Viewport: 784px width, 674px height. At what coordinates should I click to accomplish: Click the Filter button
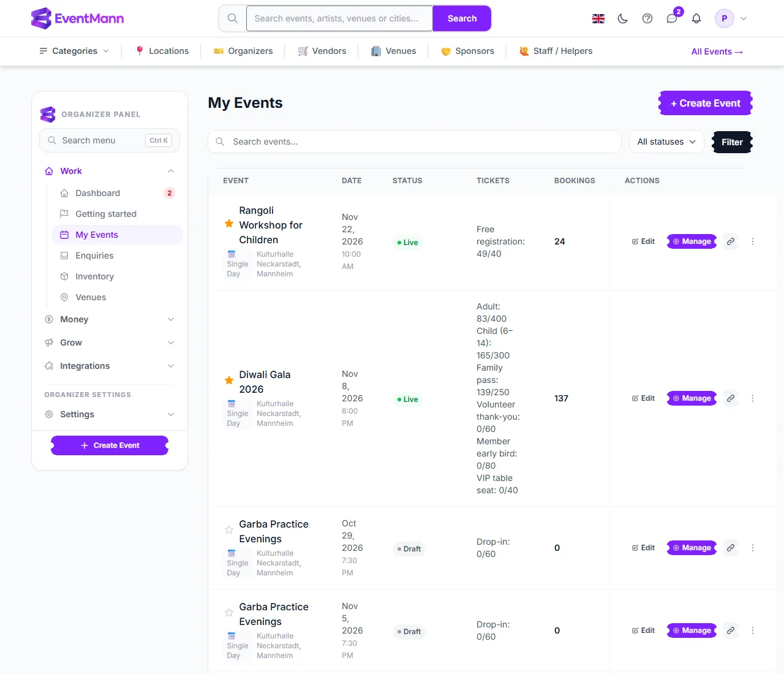[732, 142]
